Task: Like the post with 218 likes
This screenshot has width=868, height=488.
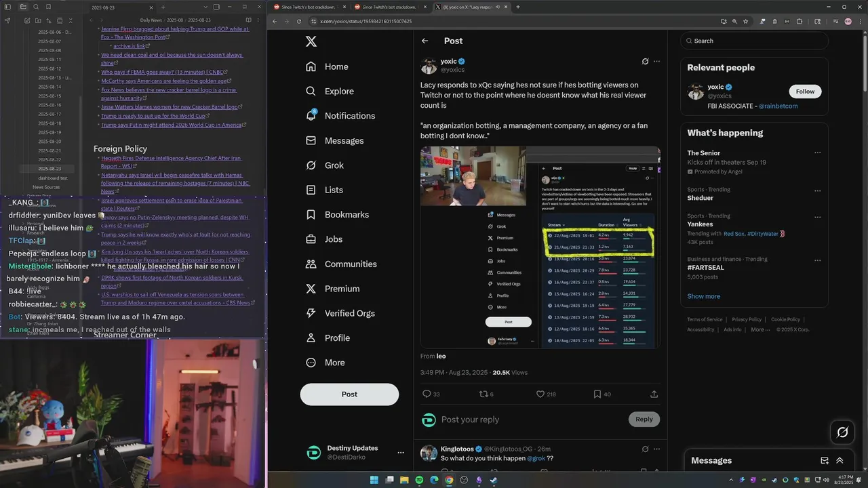Action: click(546, 394)
